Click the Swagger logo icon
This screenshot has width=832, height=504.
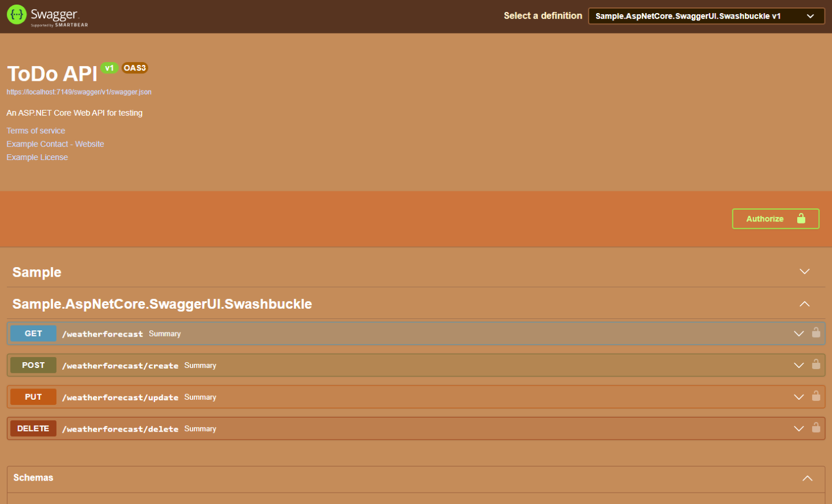17,15
